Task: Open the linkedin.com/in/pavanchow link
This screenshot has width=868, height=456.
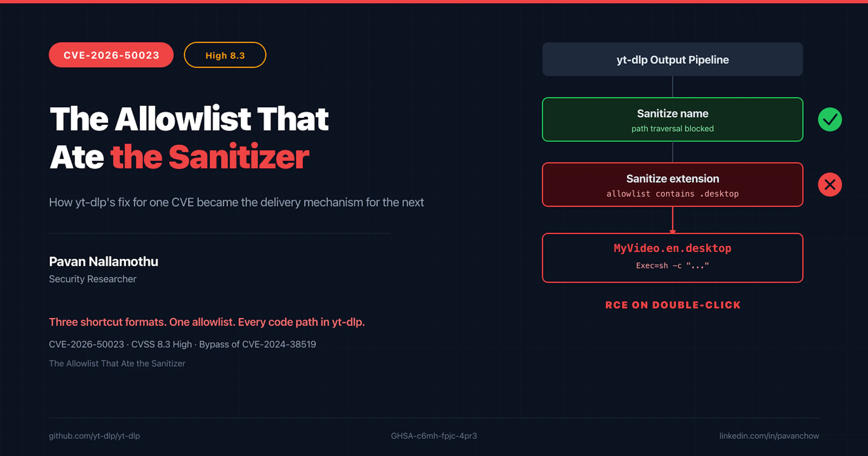Action: click(x=769, y=436)
